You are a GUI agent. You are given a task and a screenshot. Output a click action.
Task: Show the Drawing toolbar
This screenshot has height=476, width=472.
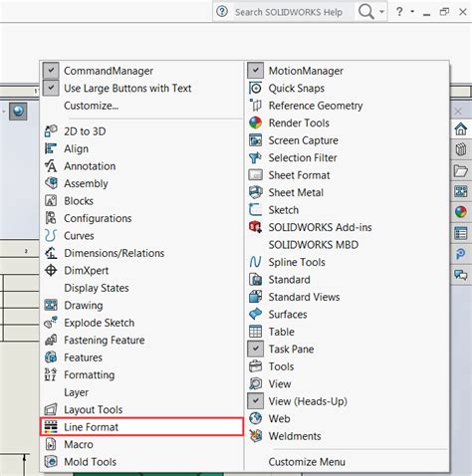141,305
